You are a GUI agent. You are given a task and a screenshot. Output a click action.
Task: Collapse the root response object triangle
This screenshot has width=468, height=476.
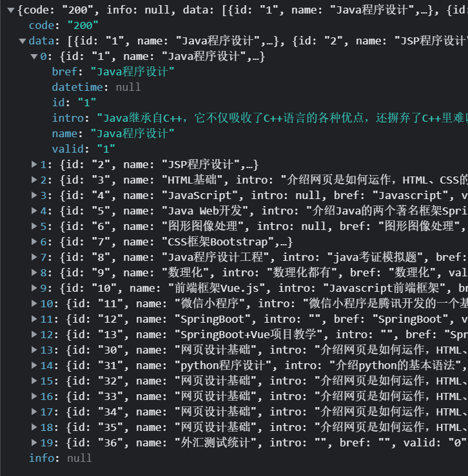pyautogui.click(x=11, y=10)
